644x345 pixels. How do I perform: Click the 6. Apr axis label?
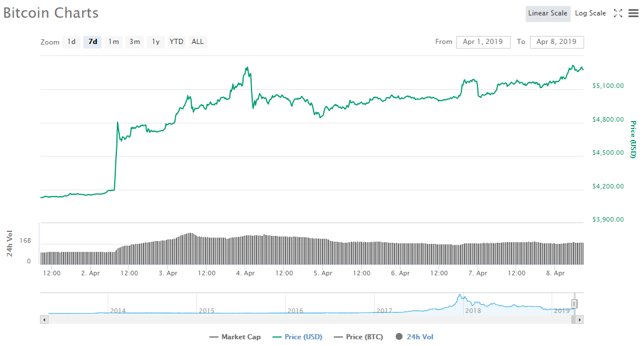coord(400,273)
